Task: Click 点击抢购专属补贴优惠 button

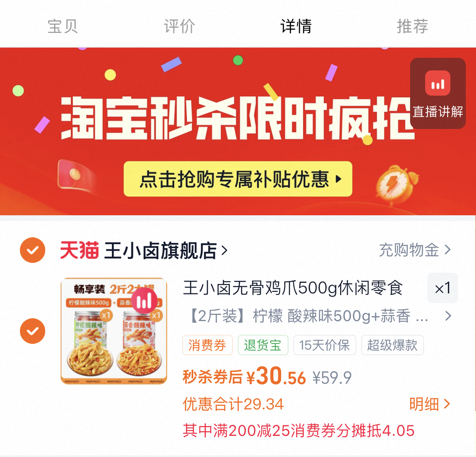Action: 238,179
